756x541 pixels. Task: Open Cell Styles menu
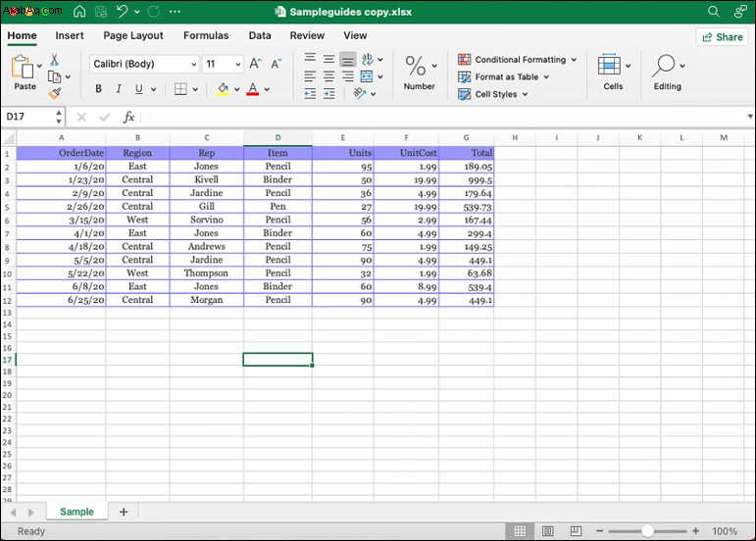[x=493, y=94]
